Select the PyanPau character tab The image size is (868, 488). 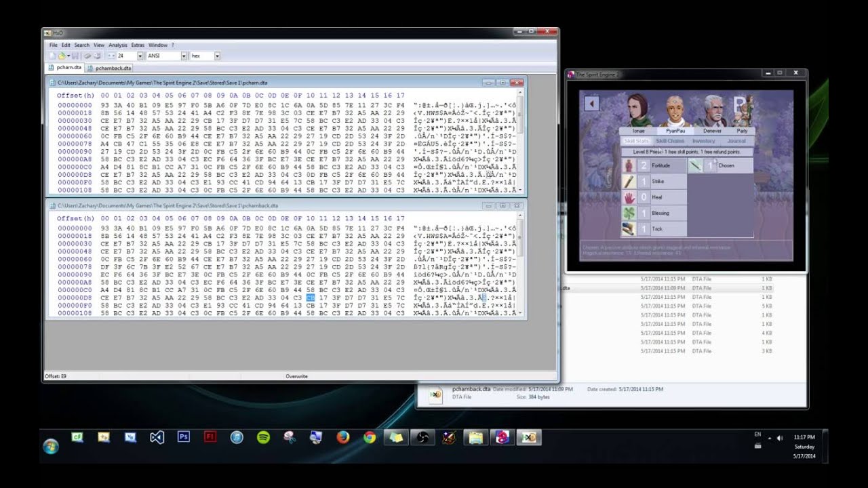coord(675,130)
